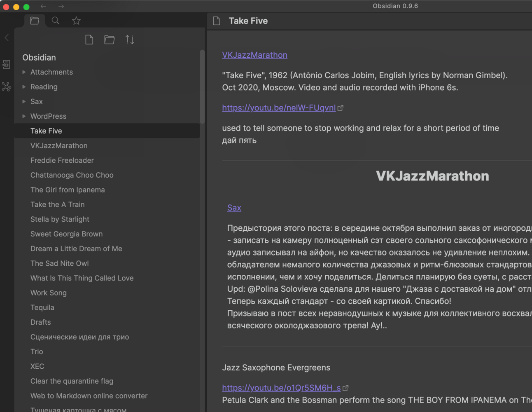The image size is (532, 412).
Task: Expand the Reading folder
Action: point(24,87)
